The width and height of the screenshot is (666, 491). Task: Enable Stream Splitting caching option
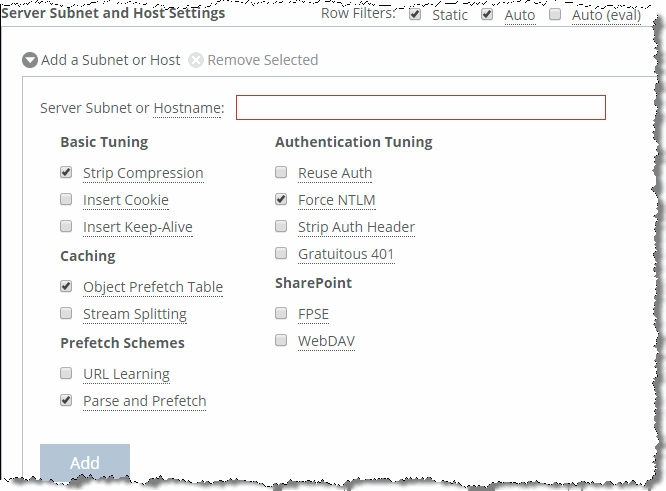point(66,313)
